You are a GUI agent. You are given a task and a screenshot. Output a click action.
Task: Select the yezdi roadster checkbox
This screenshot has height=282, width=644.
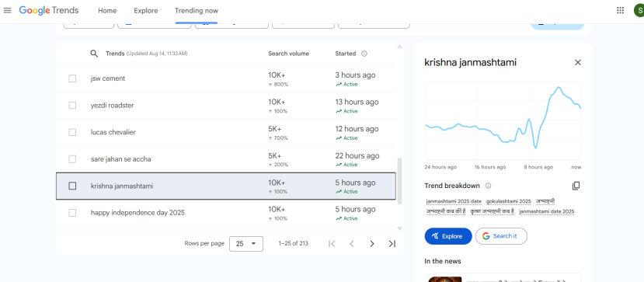[x=72, y=106]
